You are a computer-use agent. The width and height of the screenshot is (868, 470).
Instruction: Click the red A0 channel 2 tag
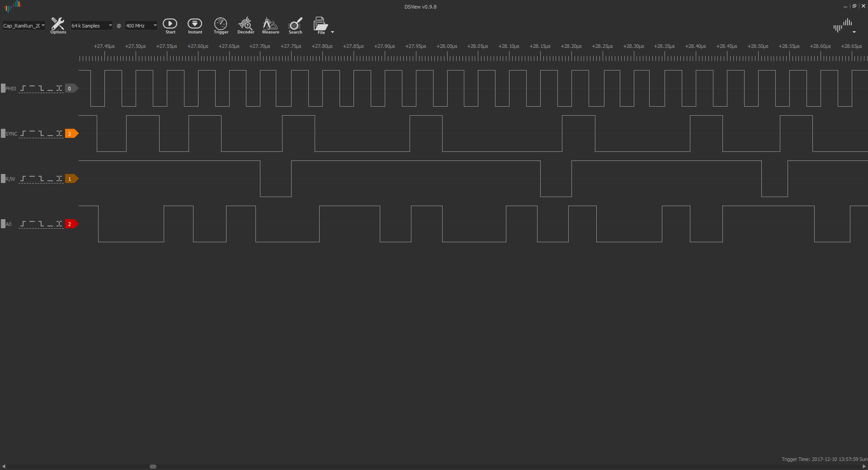(70, 224)
